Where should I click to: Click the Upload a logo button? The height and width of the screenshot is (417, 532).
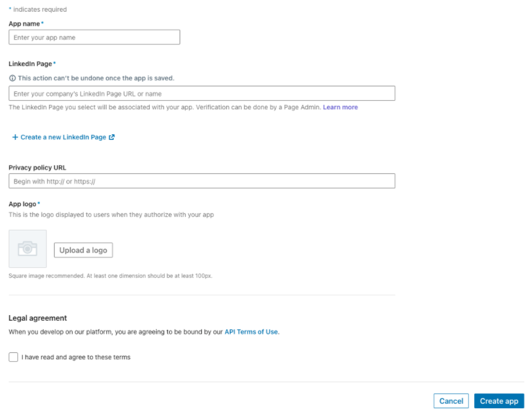pos(83,250)
